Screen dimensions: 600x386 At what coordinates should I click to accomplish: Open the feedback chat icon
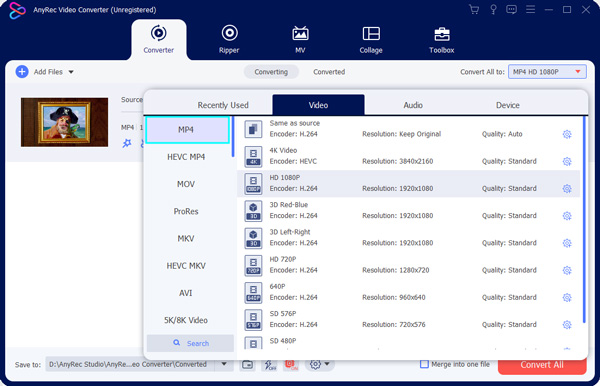tap(511, 10)
